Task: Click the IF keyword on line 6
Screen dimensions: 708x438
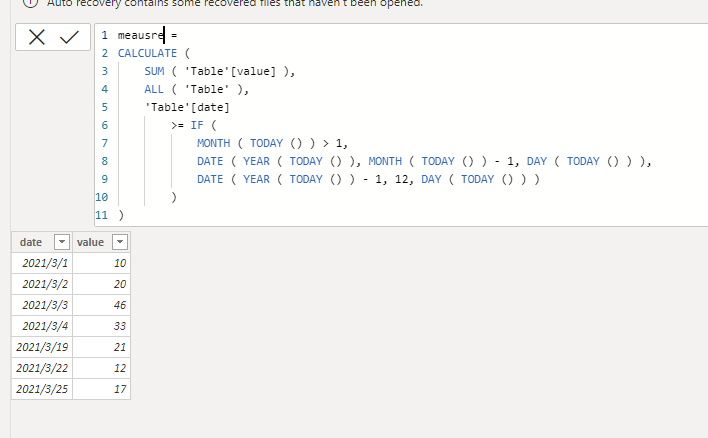Action: (197, 125)
